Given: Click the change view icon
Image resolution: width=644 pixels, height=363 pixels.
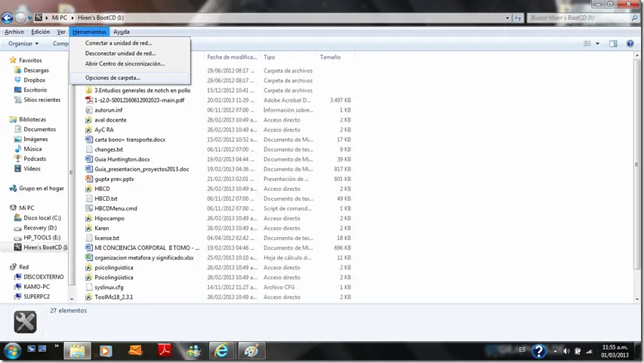Looking at the screenshot, I should tap(587, 44).
